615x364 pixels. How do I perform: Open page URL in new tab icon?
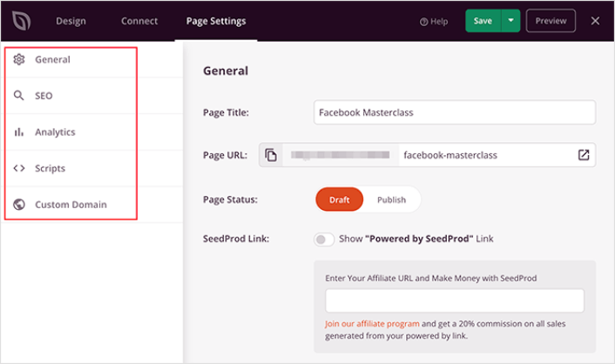coord(584,155)
